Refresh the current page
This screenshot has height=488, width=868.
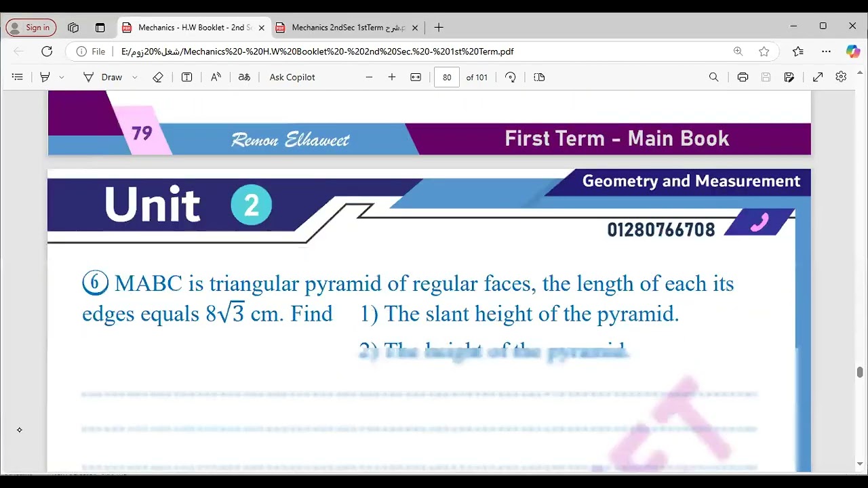(47, 52)
